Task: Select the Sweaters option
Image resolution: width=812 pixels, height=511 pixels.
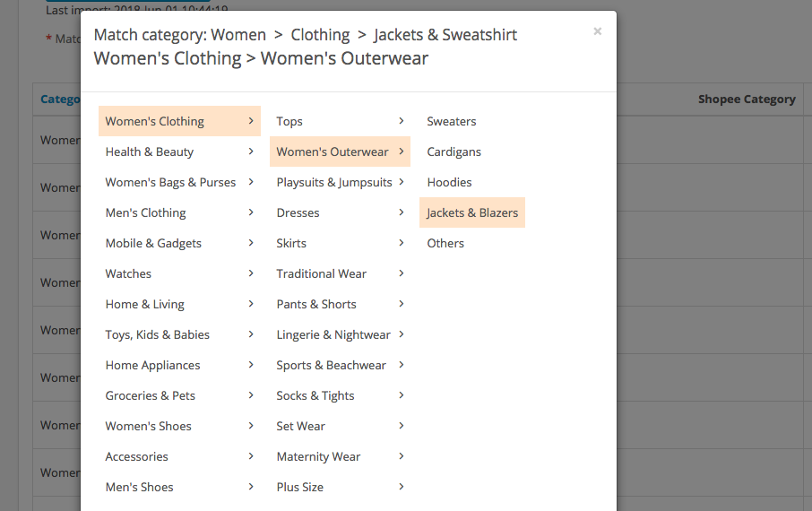Action: [x=452, y=121]
